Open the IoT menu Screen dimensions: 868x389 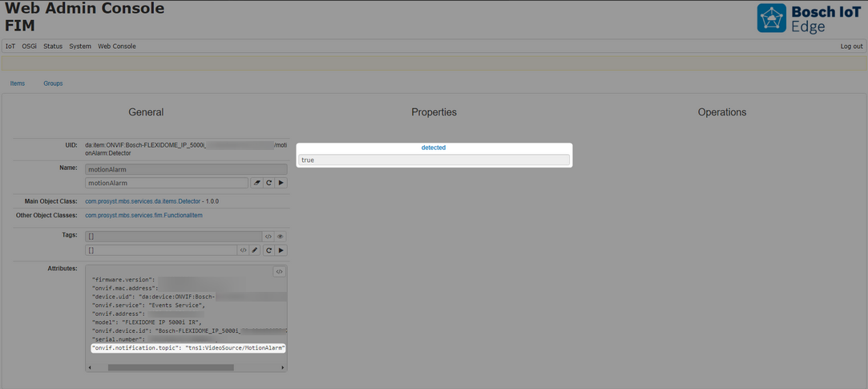10,46
